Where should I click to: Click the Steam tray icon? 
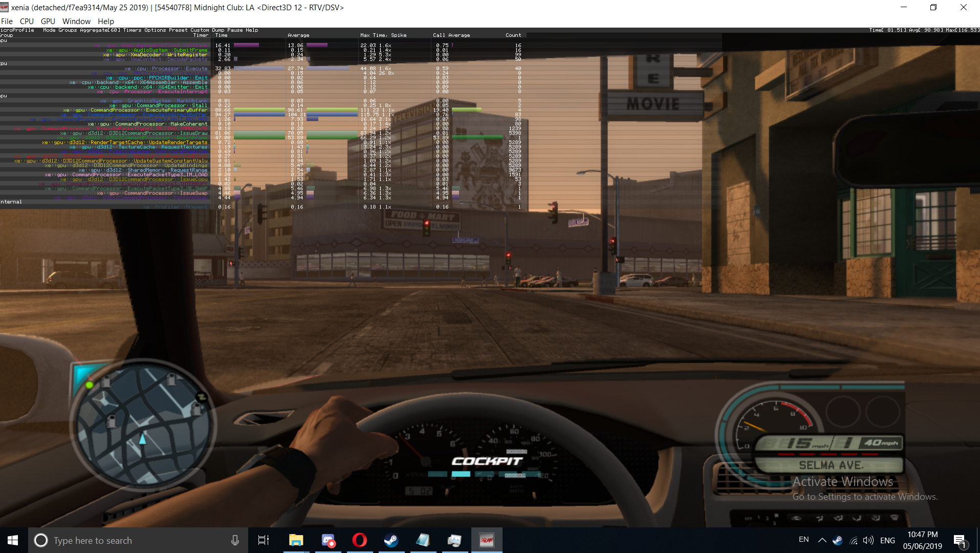point(838,540)
